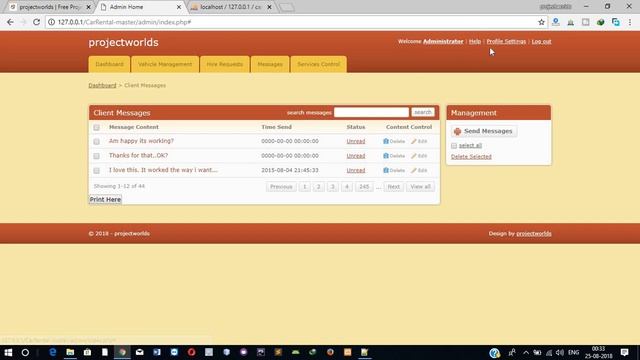The width and height of the screenshot is (640, 360).
Task: Click Unread status for 'Thanks for that..OK?'
Action: [356, 156]
